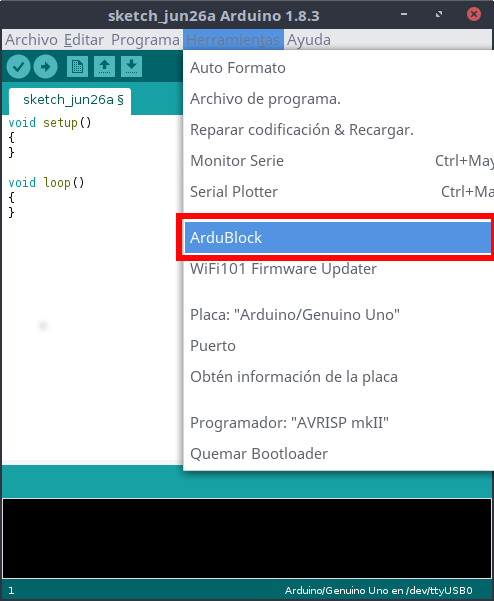
Task: Launch ArduBlock from the menu
Action: tap(338, 238)
